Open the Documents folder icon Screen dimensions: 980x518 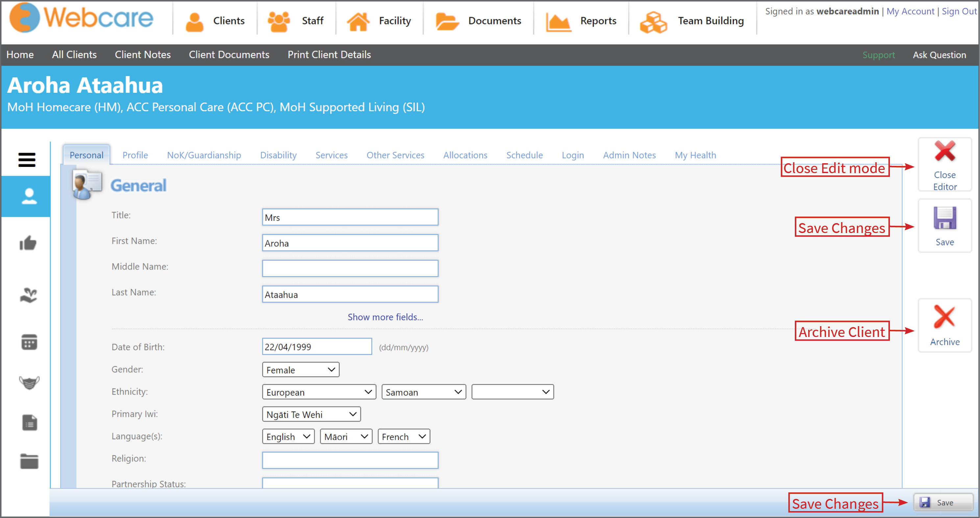tap(447, 21)
